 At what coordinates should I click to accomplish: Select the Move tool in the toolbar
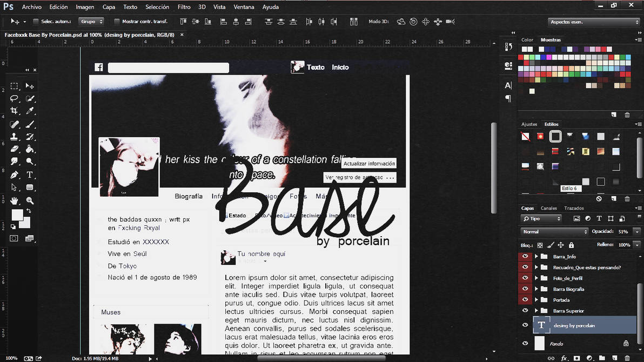30,85
